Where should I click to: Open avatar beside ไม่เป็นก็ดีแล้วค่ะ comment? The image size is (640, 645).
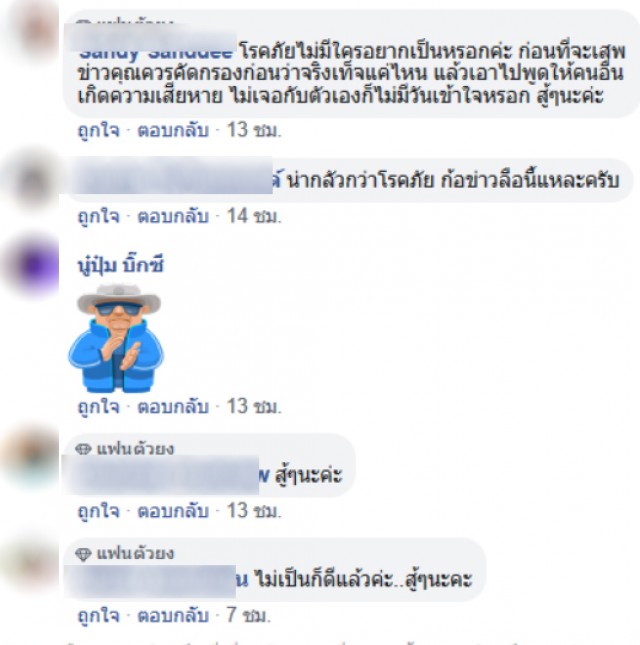click(33, 566)
